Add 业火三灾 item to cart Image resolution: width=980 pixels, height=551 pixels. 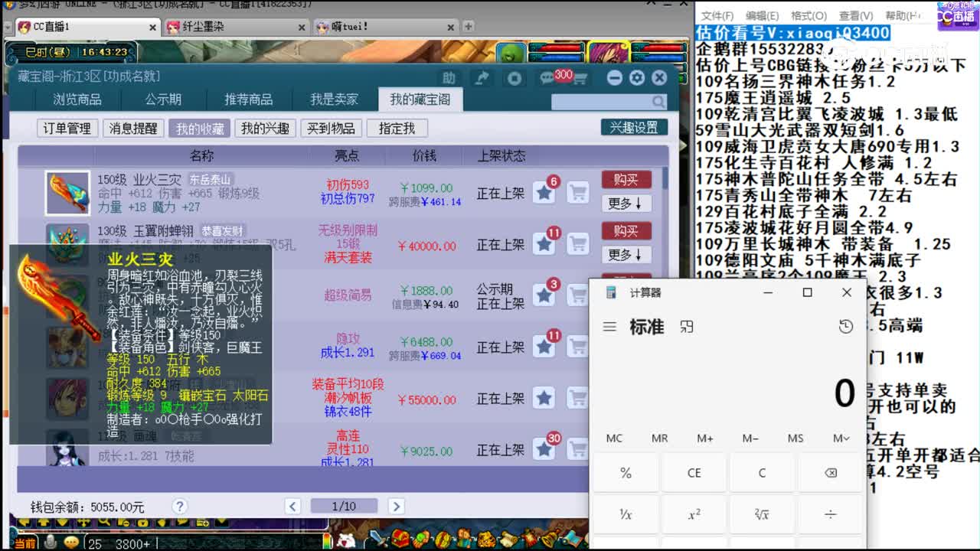[578, 193]
